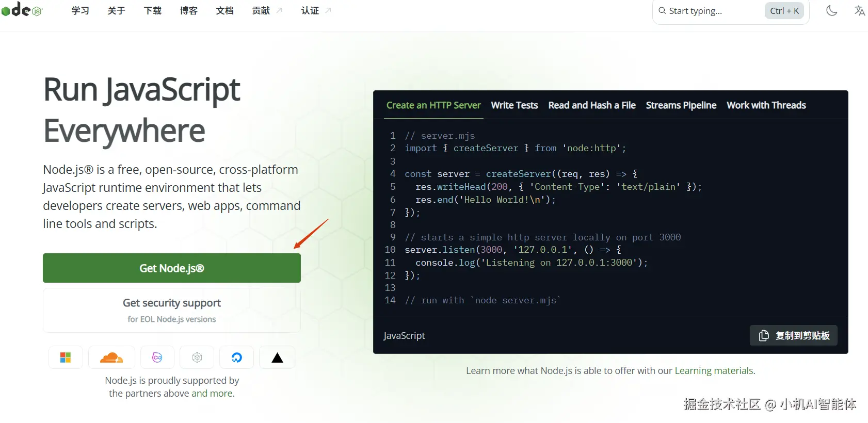
Task: Open the 'and more' partners link
Action: (x=212, y=394)
